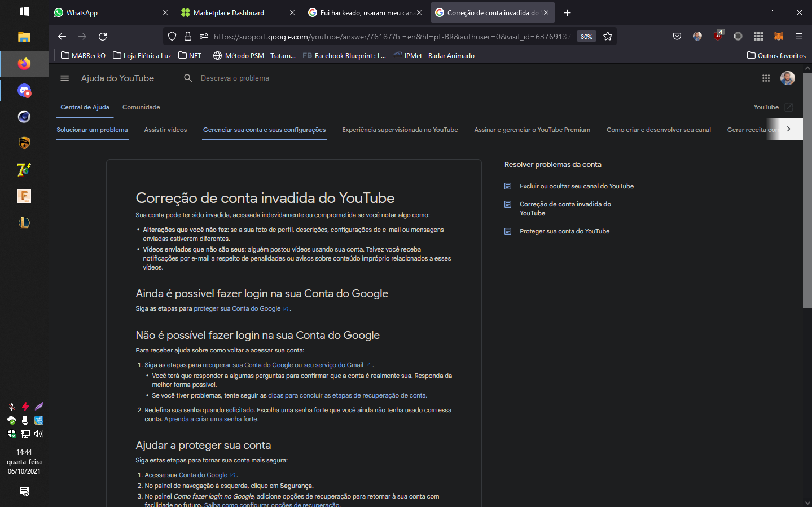
Task: Open the Windows notification center icon
Action: tap(24, 491)
